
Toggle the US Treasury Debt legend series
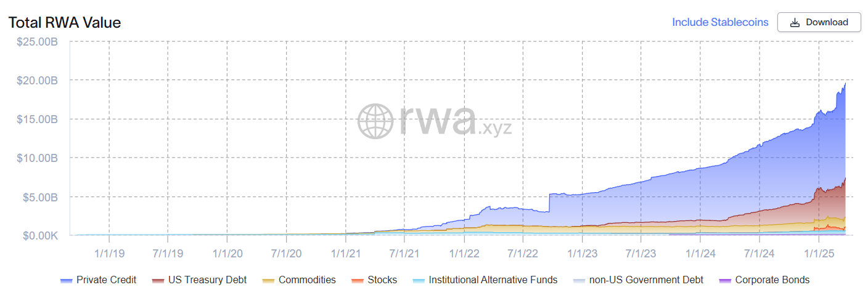pos(207,280)
